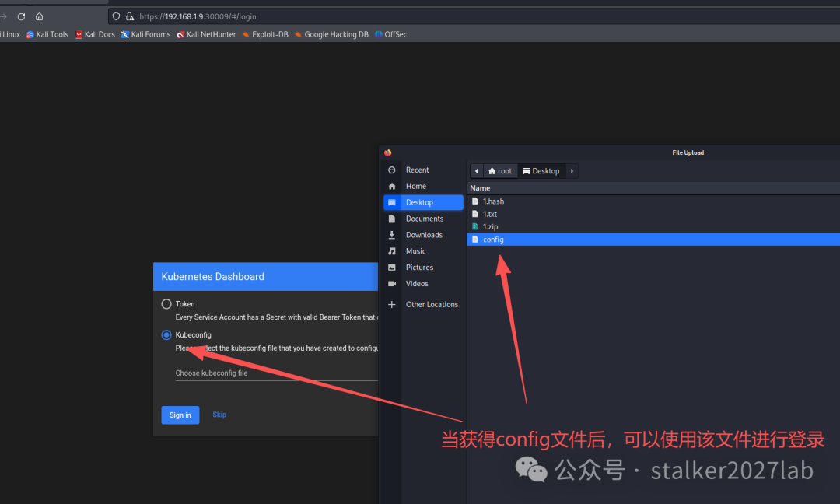Select the Kubeconfig radio button
This screenshot has height=504, width=840.
coord(166,334)
